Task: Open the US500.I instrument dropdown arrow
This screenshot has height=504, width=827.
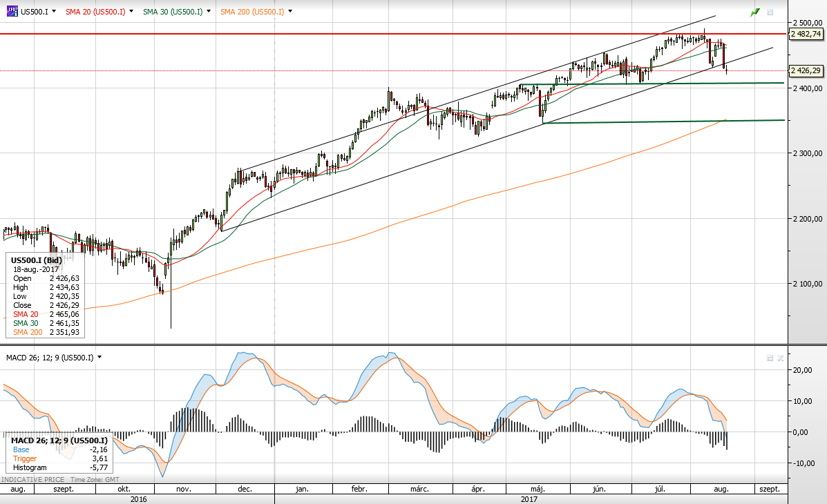Action: coord(54,11)
